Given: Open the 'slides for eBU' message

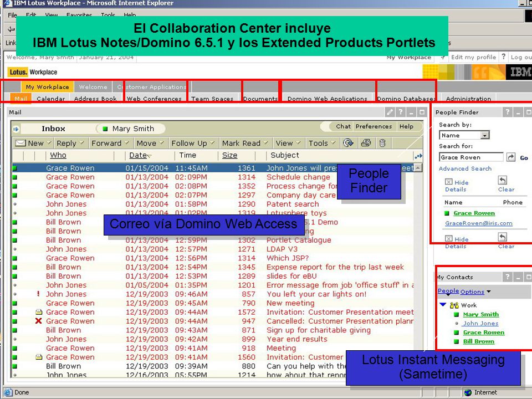Looking at the screenshot, I should 213,276.
